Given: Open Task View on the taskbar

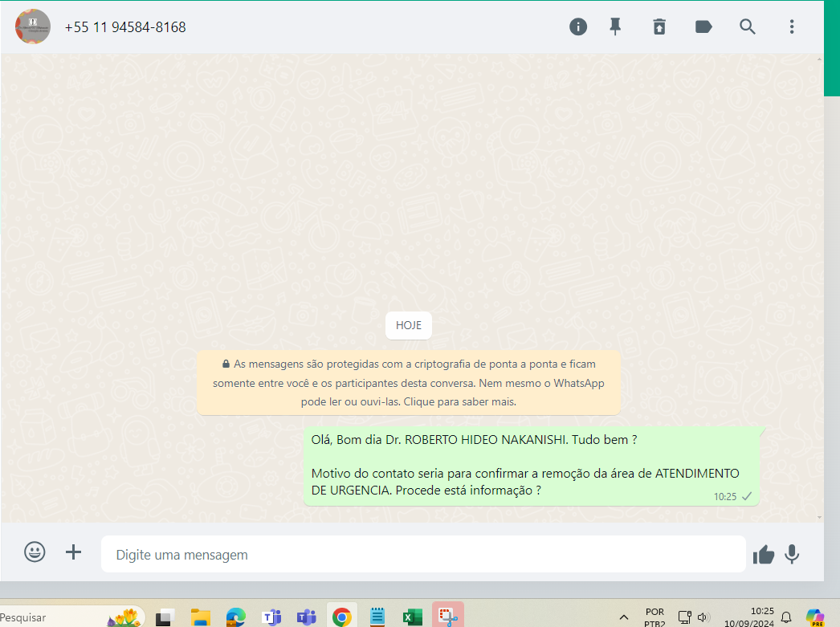Looking at the screenshot, I should [x=165, y=617].
